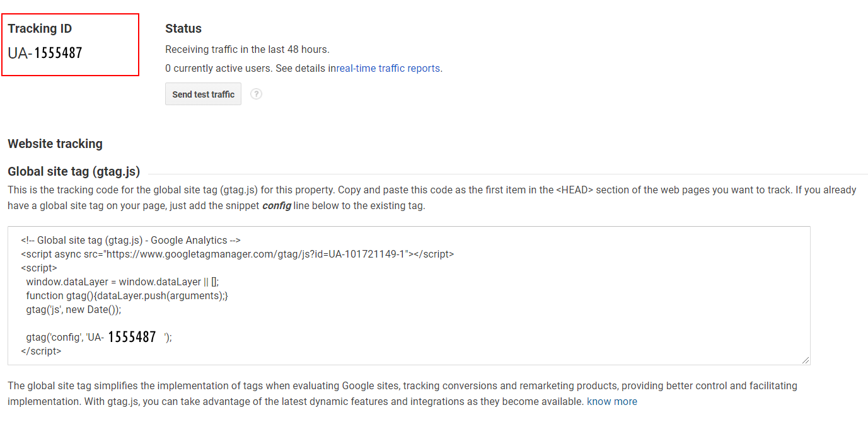The width and height of the screenshot is (868, 427).
Task: Open the real-time traffic reports link
Action: click(x=388, y=68)
